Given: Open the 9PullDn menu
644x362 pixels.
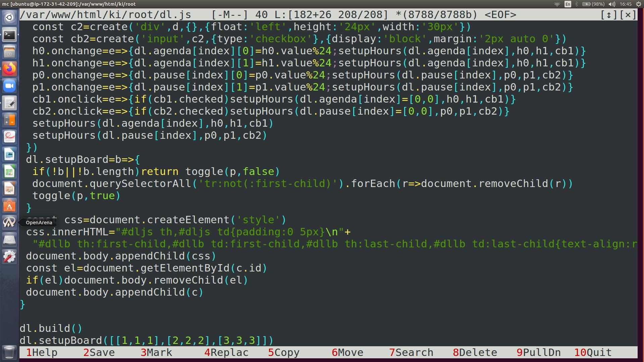Looking at the screenshot, I should click(538, 353).
